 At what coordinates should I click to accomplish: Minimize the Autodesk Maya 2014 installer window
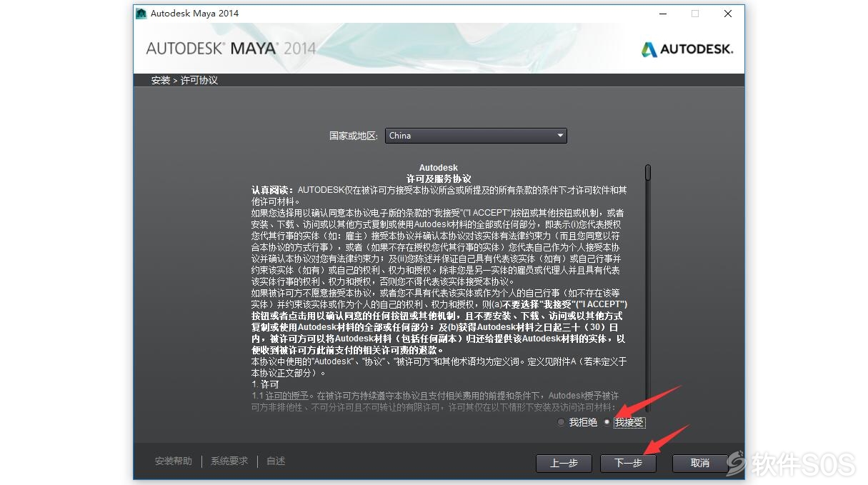pos(662,14)
